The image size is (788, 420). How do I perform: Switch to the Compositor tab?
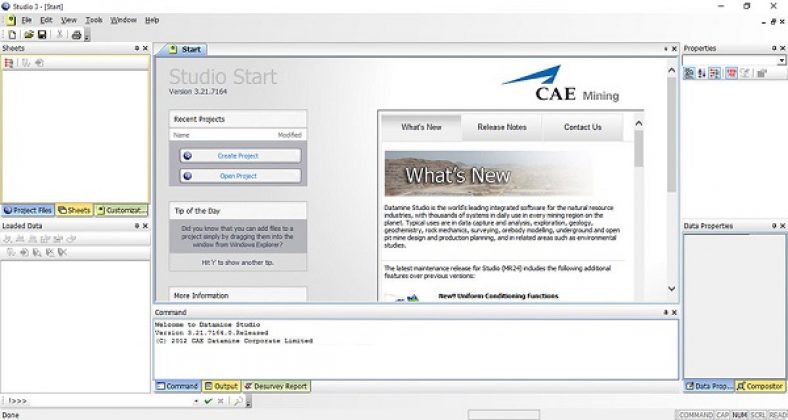pyautogui.click(x=760, y=386)
